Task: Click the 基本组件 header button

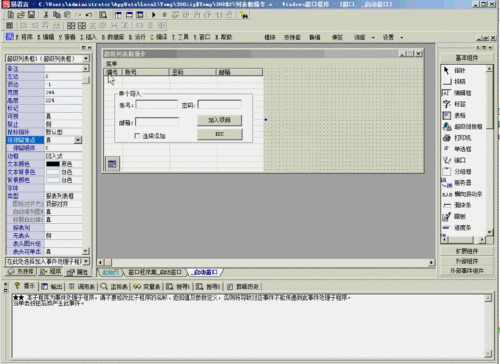Action: (x=467, y=58)
